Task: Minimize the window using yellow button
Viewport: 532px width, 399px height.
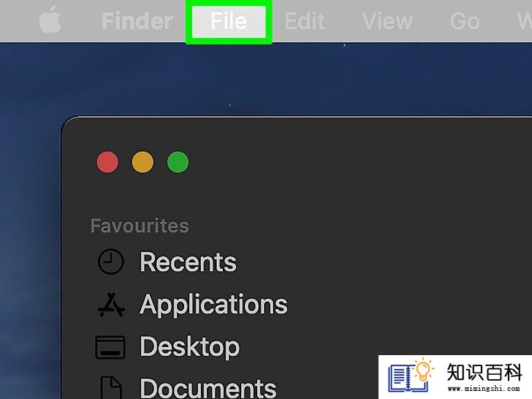Action: click(x=142, y=162)
